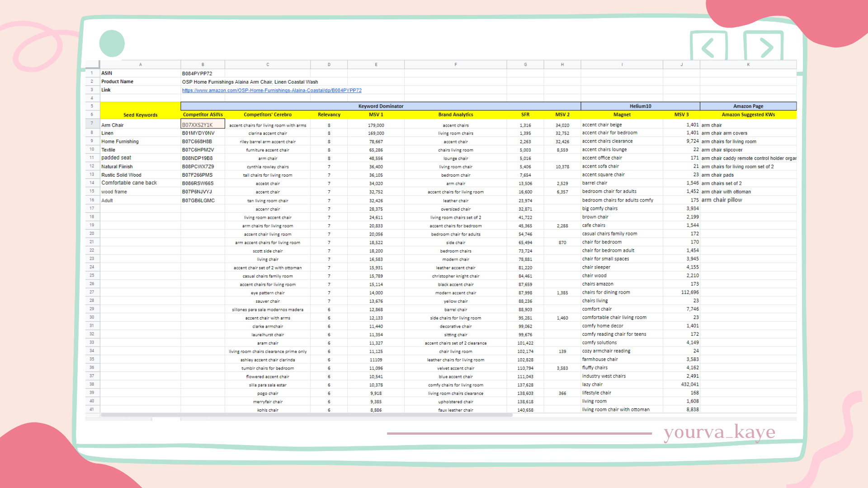Click the Amazon Page header cell
This screenshot has height=488, width=868.
[748, 106]
